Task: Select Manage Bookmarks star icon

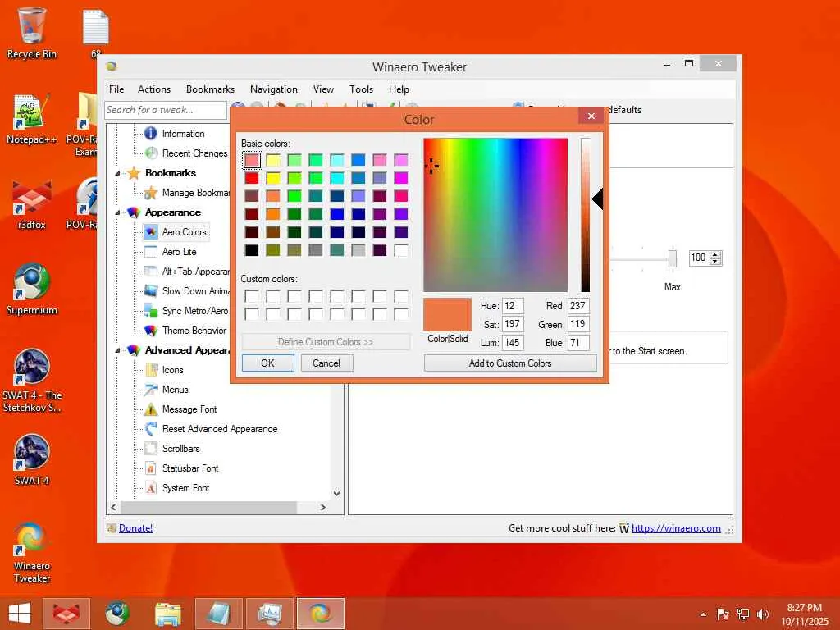Action: [x=151, y=192]
